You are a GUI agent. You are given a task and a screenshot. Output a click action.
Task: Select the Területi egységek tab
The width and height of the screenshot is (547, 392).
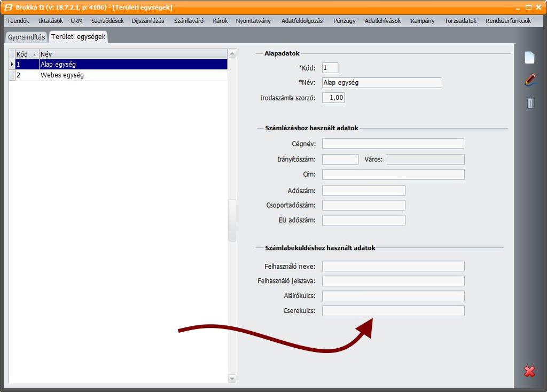click(x=78, y=37)
